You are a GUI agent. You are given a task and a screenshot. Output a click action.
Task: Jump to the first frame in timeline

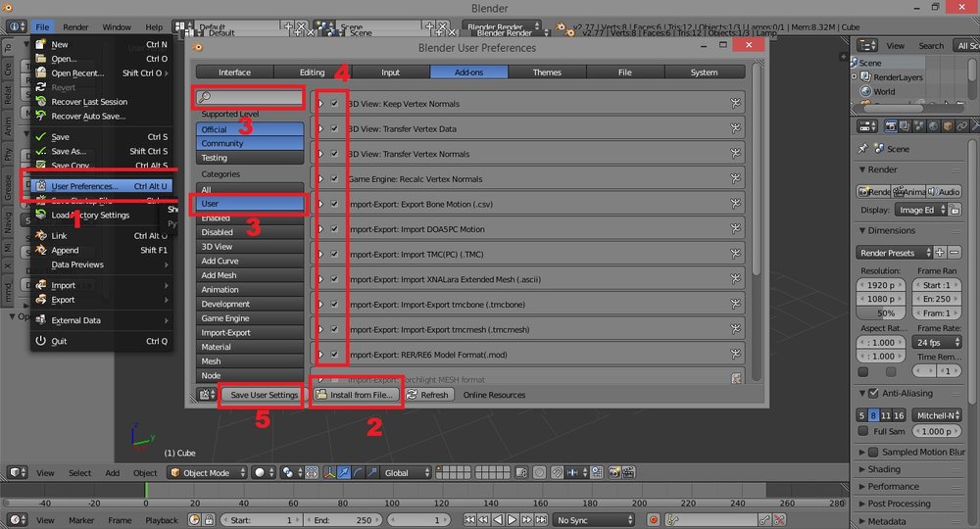click(x=468, y=519)
